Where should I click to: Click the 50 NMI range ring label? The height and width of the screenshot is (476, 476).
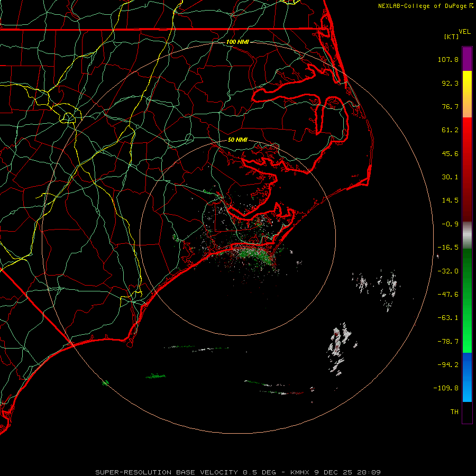click(x=237, y=140)
